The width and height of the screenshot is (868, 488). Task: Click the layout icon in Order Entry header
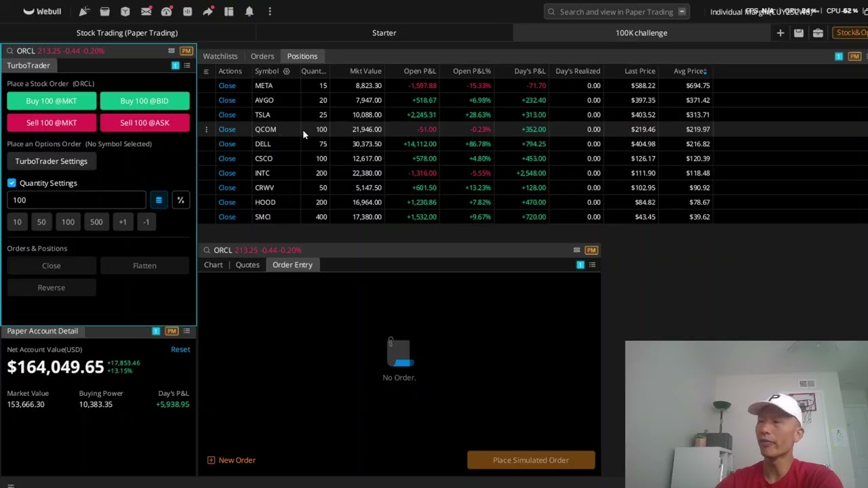pos(576,250)
